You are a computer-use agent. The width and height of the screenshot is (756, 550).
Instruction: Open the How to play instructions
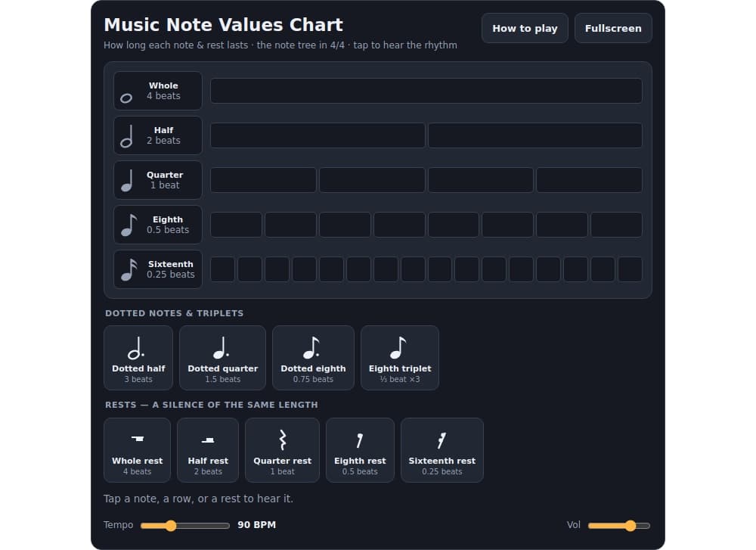(525, 29)
